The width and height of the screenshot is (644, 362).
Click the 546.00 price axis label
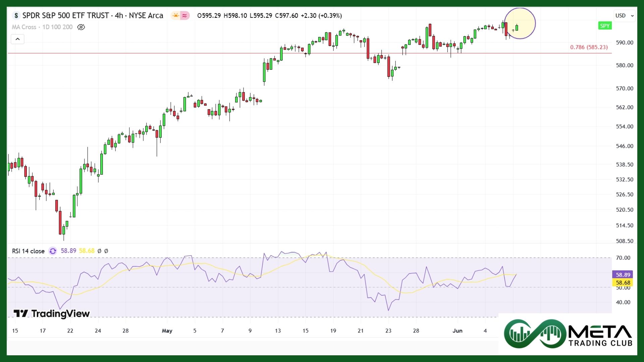[x=625, y=146]
